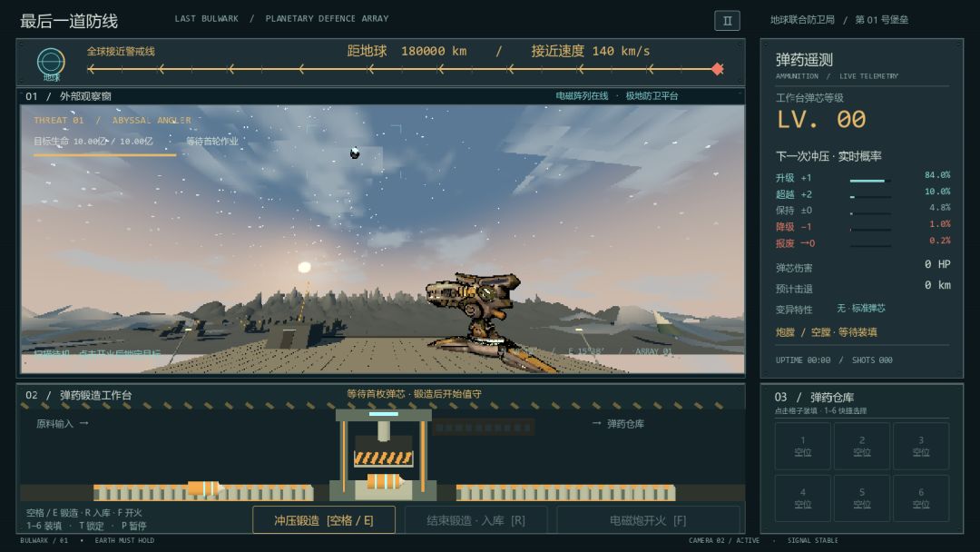Start forging with the 冲压锻造 button
Screen dimensions: 980x552
pos(324,520)
